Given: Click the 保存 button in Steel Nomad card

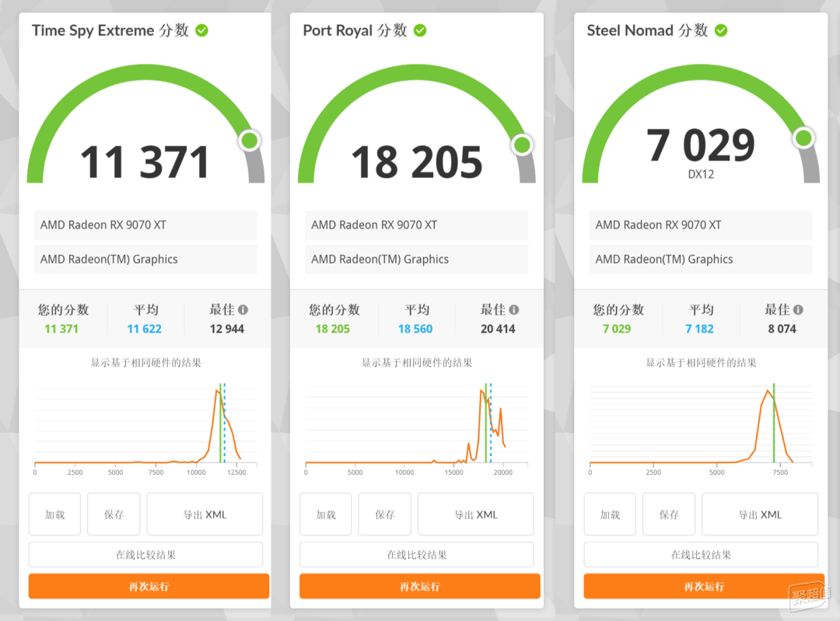Looking at the screenshot, I should pyautogui.click(x=669, y=514).
